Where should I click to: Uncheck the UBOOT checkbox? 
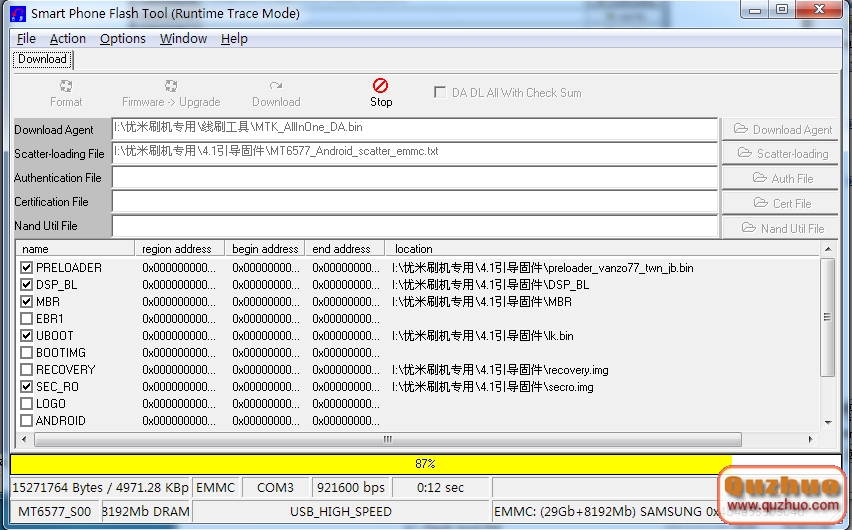pyautogui.click(x=26, y=335)
